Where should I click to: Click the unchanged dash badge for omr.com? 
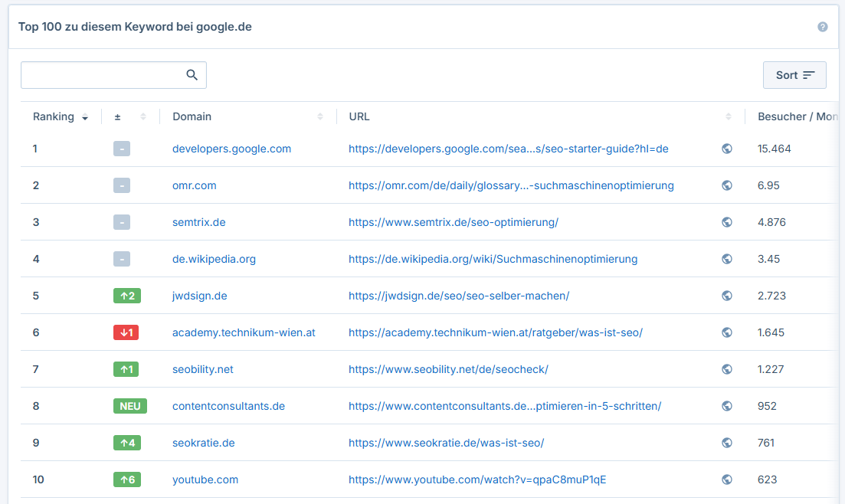click(x=122, y=185)
